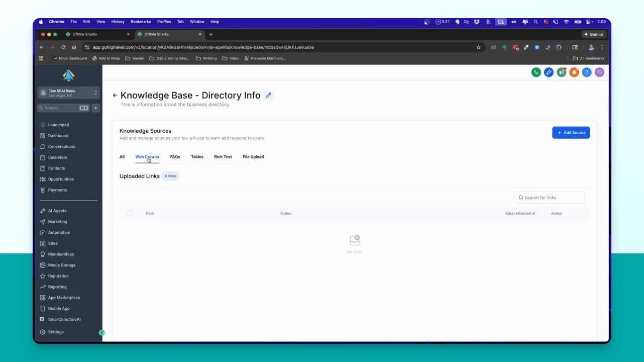
Task: Select all links with the header checkbox
Action: [129, 213]
